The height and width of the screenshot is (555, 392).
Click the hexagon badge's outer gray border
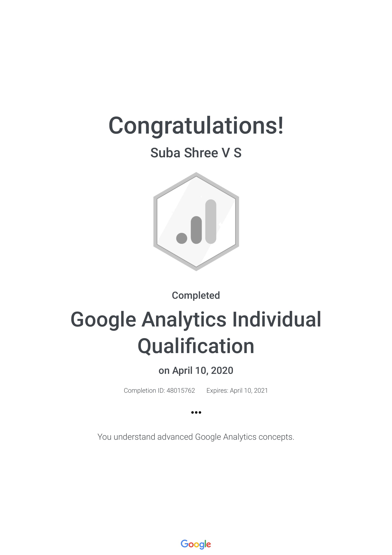pos(155,221)
